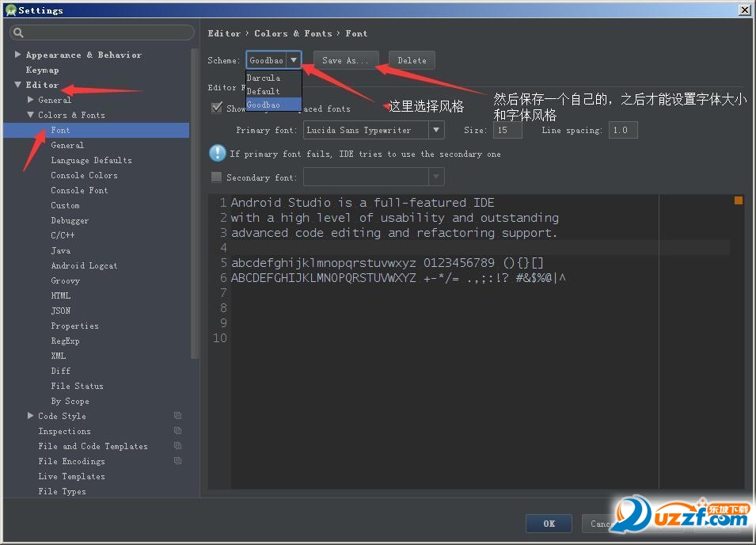Close the Settings dialog
The width and height of the screenshot is (756, 545).
point(744,10)
